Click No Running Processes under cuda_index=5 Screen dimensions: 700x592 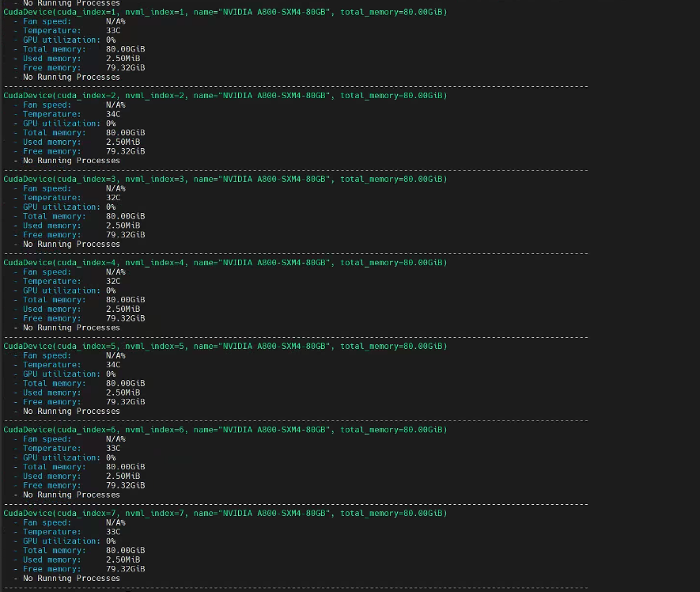coord(71,412)
